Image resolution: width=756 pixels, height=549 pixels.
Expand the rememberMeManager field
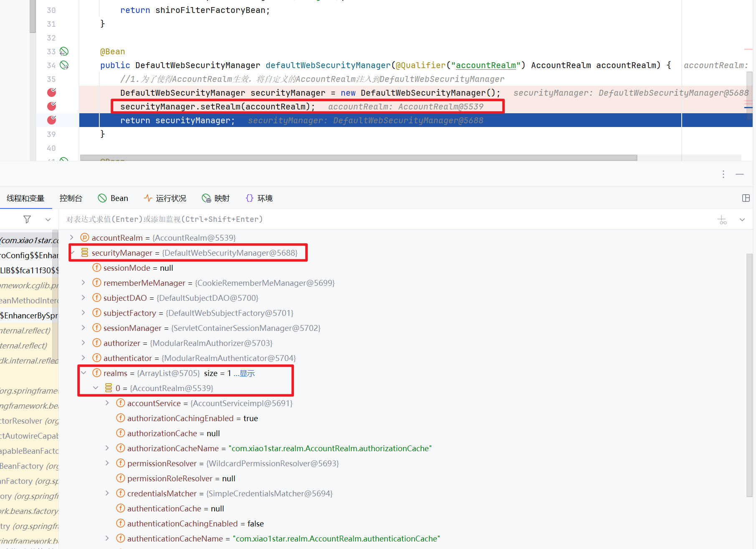pos(83,283)
